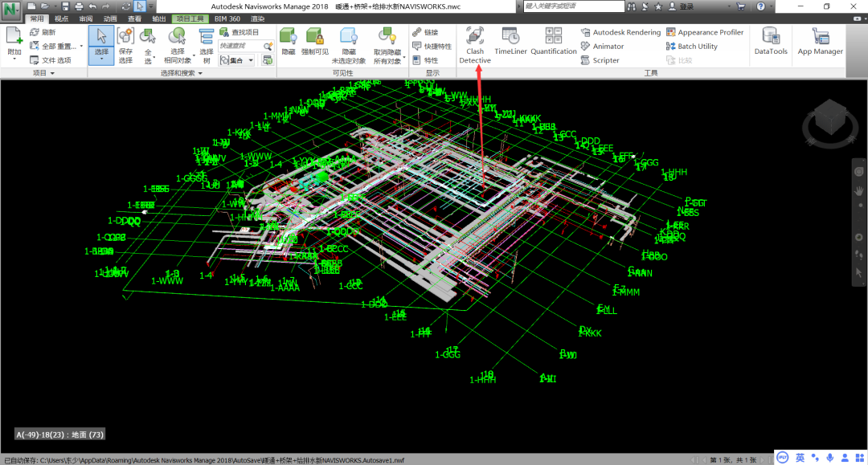Click 查找项目 (find items)

click(x=240, y=32)
